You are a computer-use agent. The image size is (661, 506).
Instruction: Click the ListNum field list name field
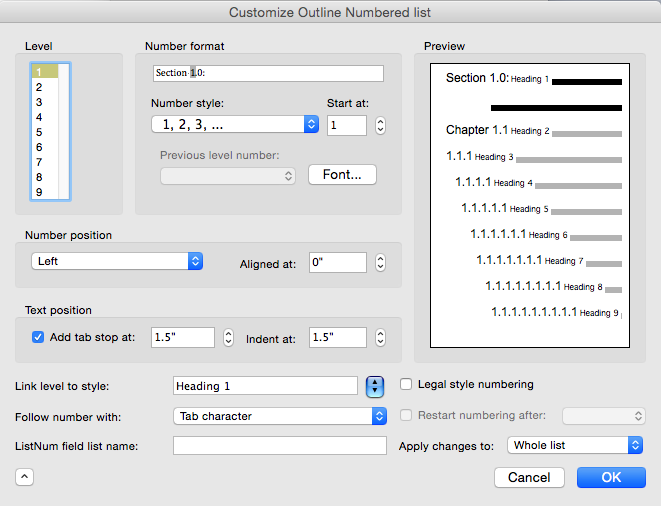(279, 446)
